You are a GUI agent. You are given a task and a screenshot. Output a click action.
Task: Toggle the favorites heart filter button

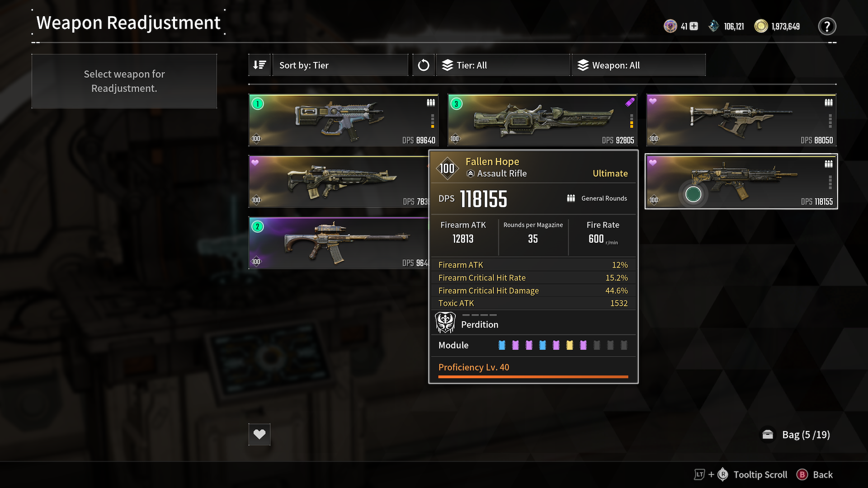point(259,434)
